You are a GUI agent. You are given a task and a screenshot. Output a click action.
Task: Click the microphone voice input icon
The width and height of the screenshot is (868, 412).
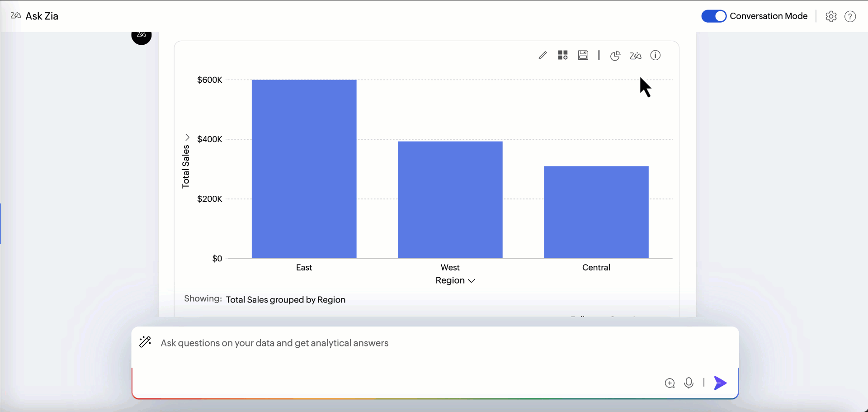pos(689,383)
